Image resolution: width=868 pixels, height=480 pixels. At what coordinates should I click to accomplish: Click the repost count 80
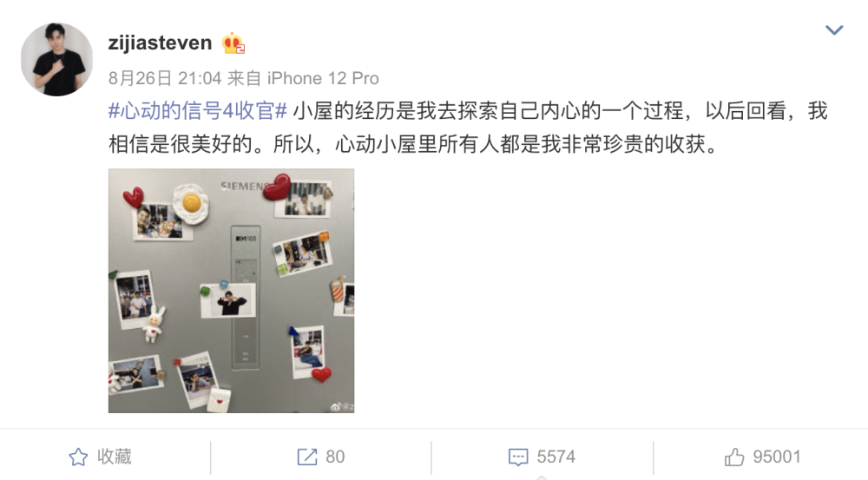335,457
